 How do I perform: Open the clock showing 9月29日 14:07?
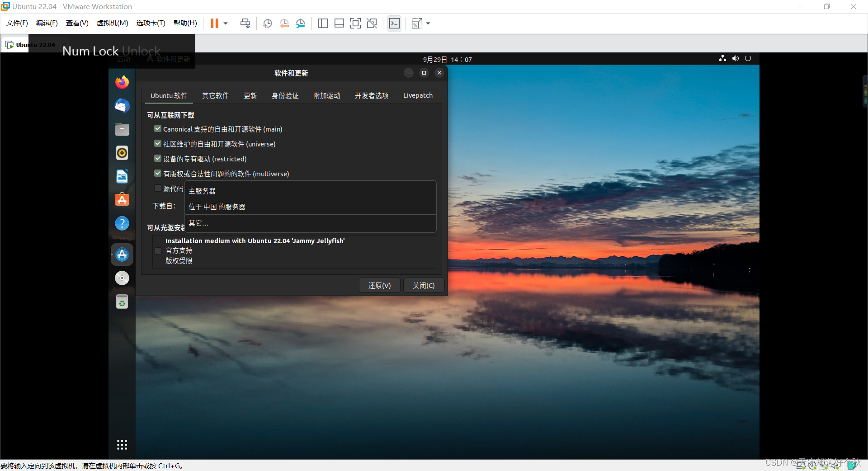pos(448,59)
